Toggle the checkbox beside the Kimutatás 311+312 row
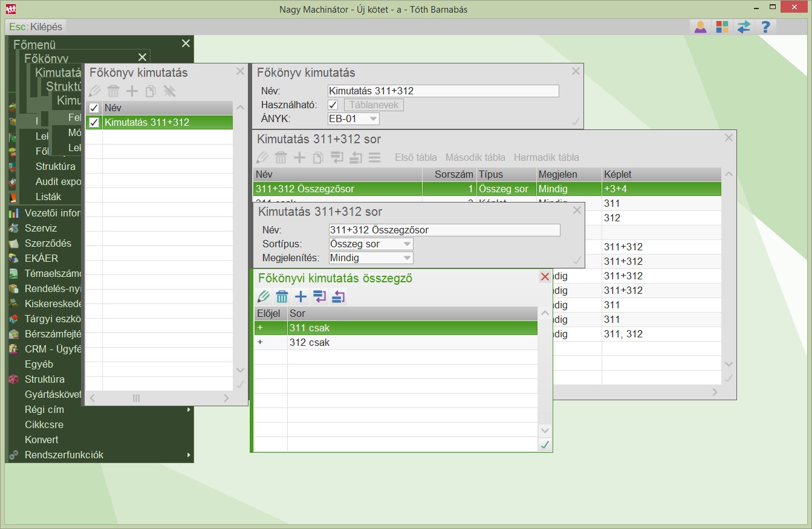Image resolution: width=812 pixels, height=529 pixels. click(x=94, y=123)
